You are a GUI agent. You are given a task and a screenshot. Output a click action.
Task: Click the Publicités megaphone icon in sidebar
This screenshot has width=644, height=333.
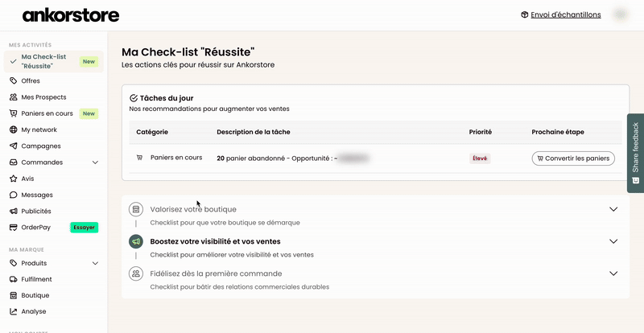click(x=13, y=212)
